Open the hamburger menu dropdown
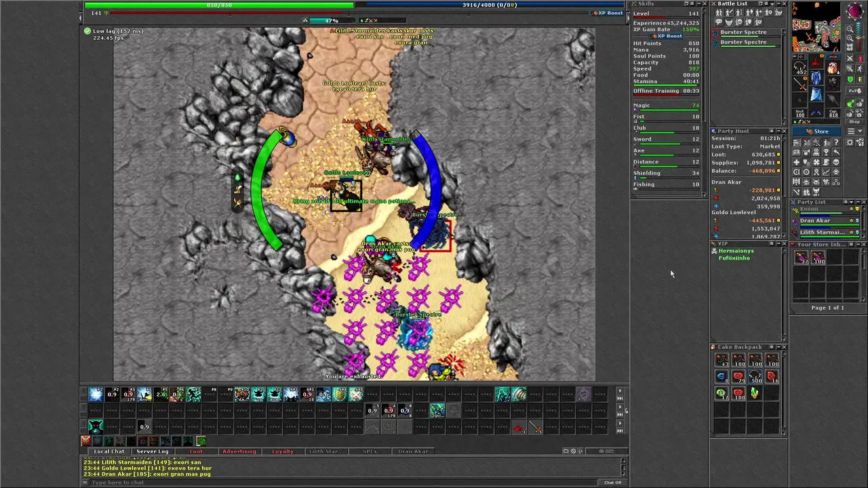This screenshot has width=868, height=488. click(x=855, y=131)
